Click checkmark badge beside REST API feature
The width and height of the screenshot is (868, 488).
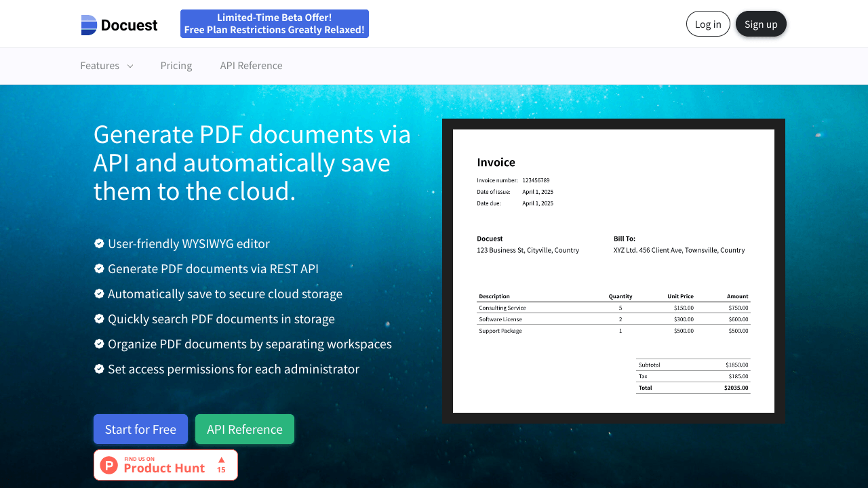coord(99,268)
